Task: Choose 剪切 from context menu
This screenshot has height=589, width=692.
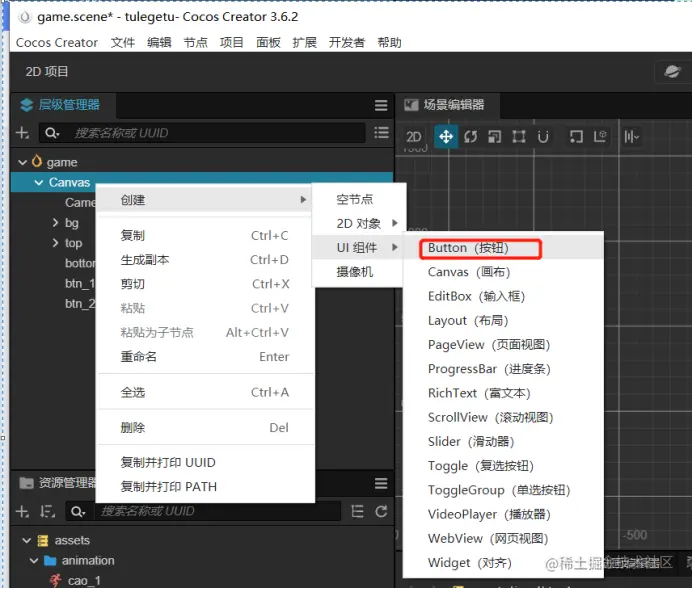Action: tap(205, 284)
